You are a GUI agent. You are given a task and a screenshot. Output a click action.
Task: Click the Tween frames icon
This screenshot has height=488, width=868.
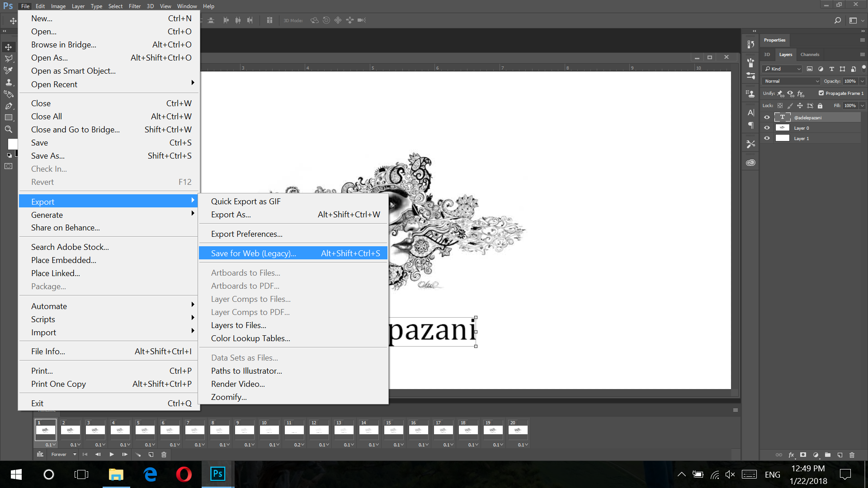point(138,455)
